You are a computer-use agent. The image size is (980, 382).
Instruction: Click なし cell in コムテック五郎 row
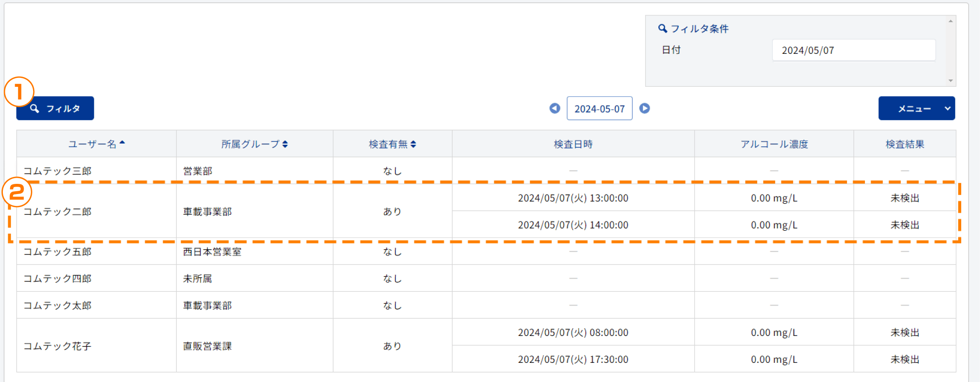click(392, 252)
